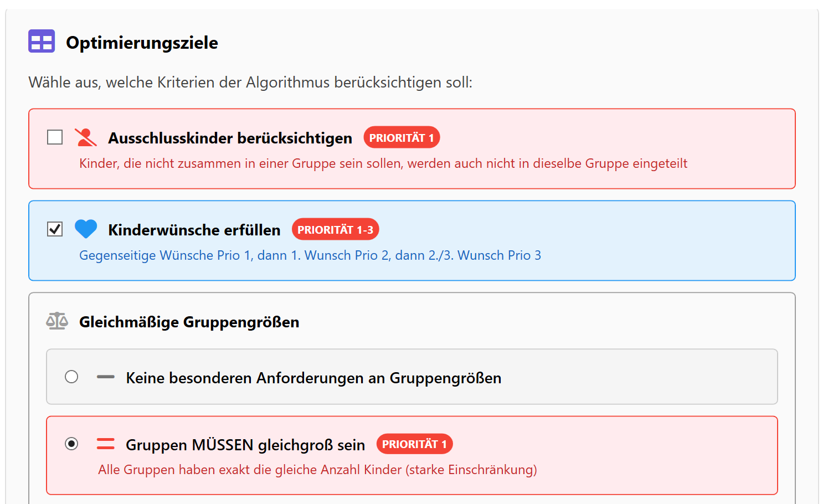
Task: Click the Keine besonderen Anforderungen an Gruppengrößen label
Action: [x=313, y=378]
